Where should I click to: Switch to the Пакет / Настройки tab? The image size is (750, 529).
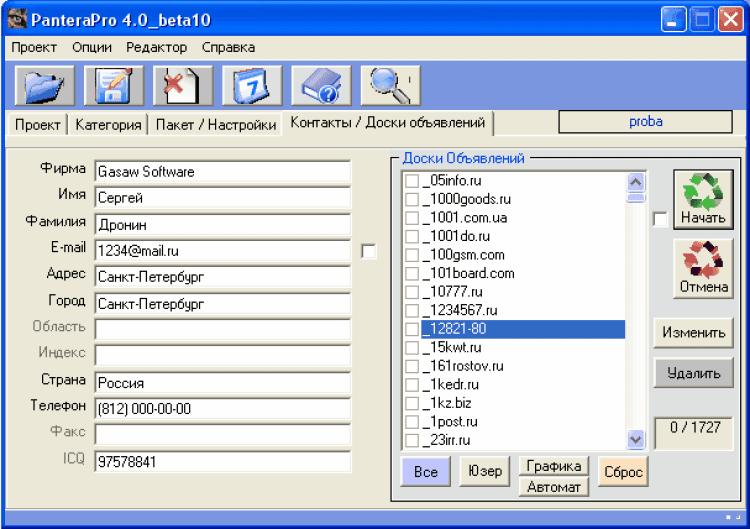coord(216,125)
